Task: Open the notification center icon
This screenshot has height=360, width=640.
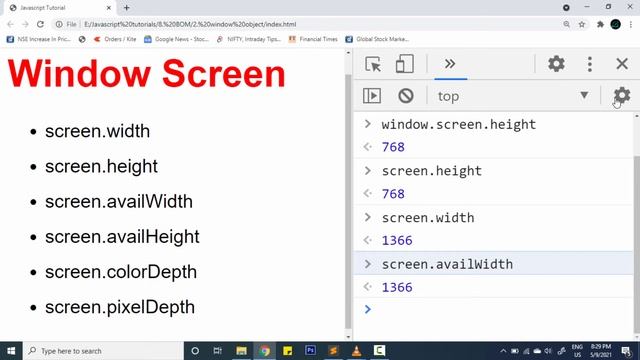Action: tap(626, 351)
